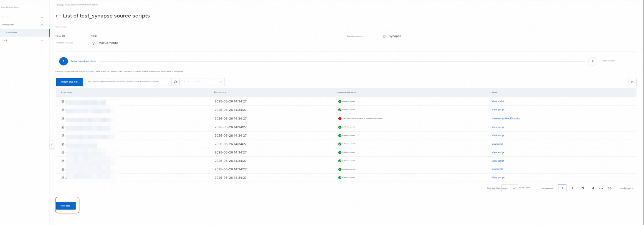644x225 pixels.
Task: Click the MaxCompute logo icon
Action: (94, 43)
